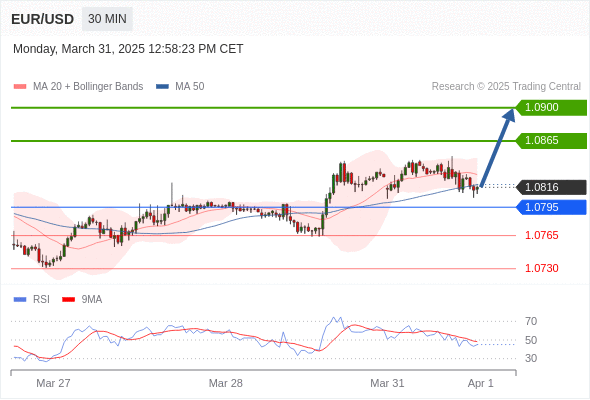Click the blue RSI legend swatch
The image size is (590, 400).
tap(20, 300)
